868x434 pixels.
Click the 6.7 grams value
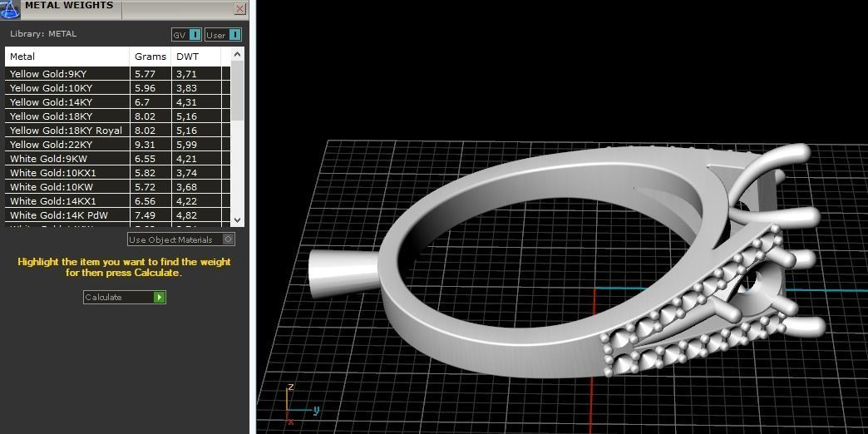pos(142,102)
